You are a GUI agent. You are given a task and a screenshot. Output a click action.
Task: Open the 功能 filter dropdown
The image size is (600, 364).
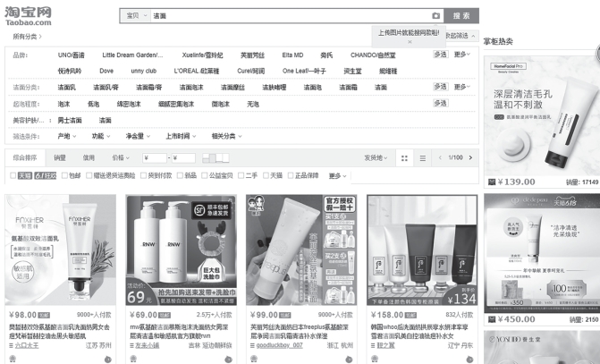[x=101, y=136]
